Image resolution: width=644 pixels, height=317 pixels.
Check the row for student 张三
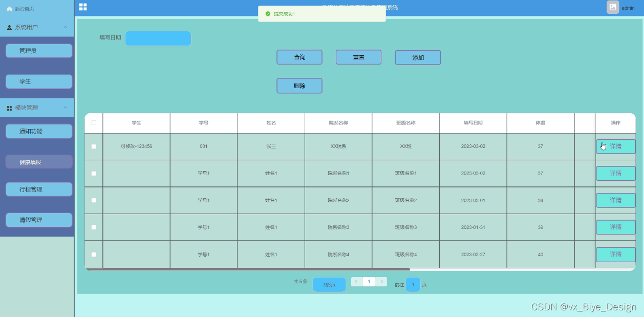(x=94, y=146)
